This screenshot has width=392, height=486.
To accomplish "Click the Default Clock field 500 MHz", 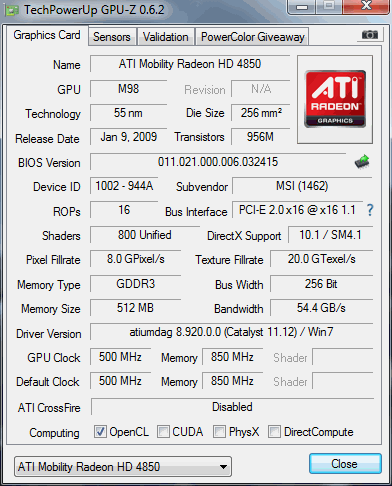I will 120,381.
